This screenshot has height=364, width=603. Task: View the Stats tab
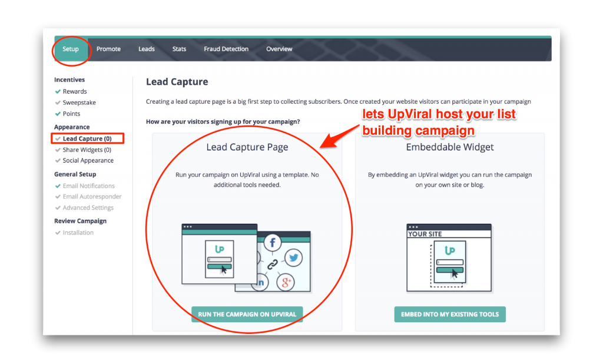[x=179, y=49]
